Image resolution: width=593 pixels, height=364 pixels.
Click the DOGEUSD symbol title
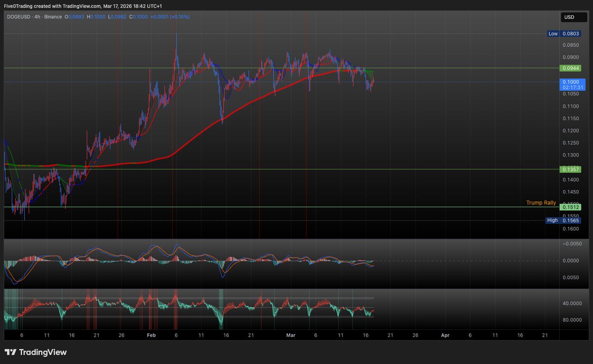pyautogui.click(x=18, y=17)
